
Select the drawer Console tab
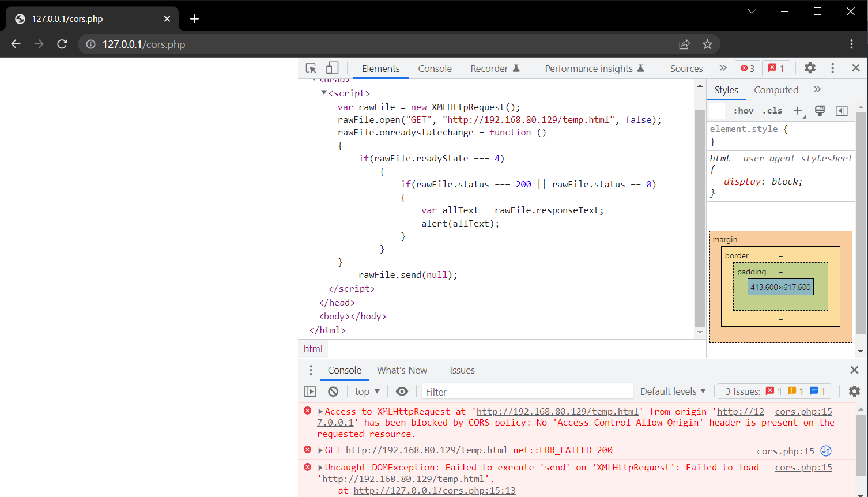point(345,370)
